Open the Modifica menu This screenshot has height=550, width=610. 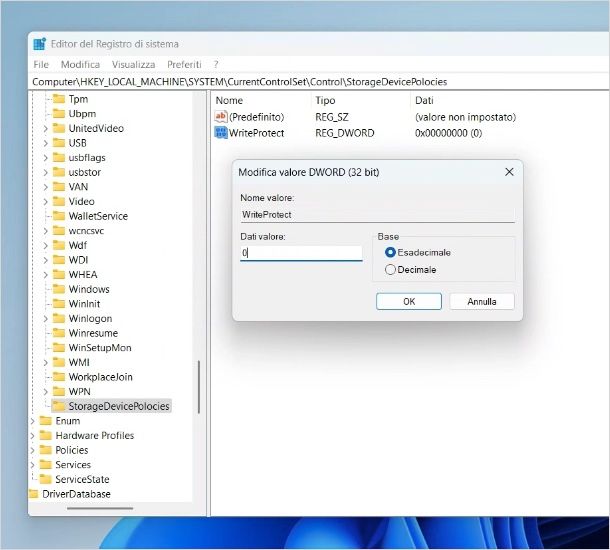click(80, 64)
